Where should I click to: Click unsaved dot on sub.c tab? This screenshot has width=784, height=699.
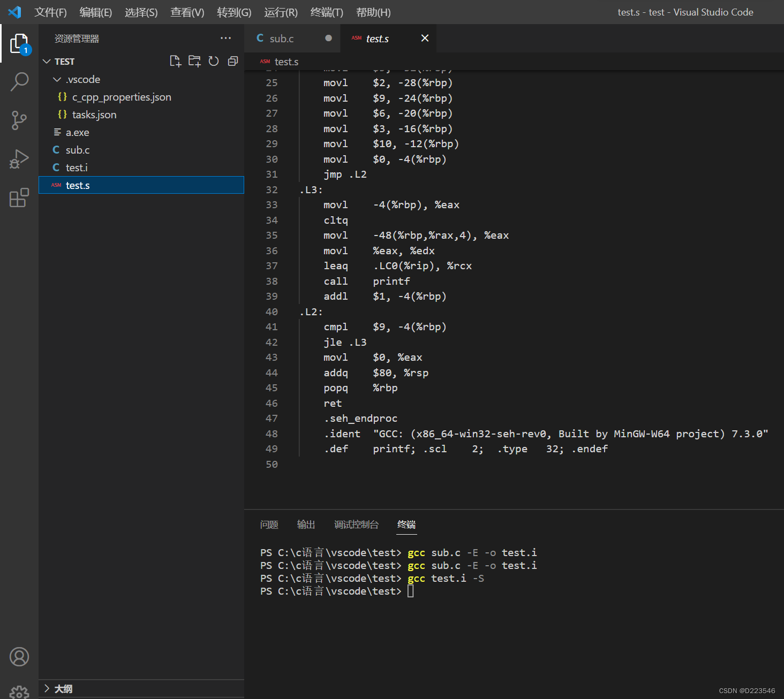coord(328,38)
